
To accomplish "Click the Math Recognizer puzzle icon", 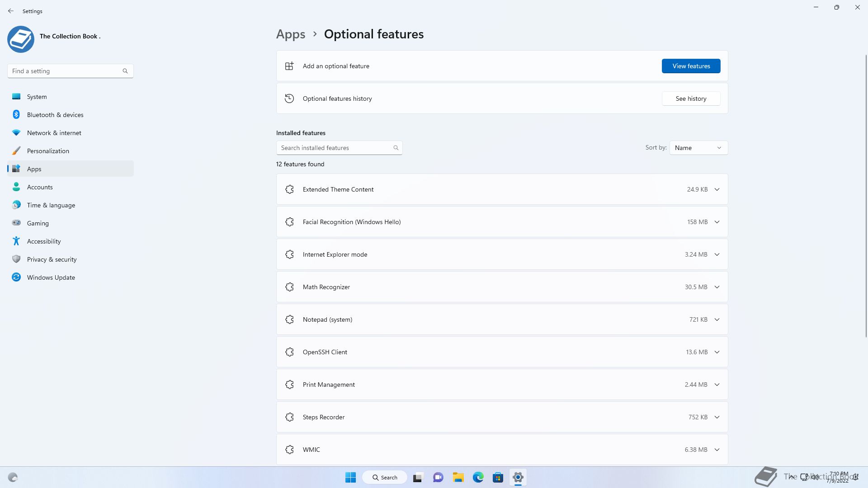I will pos(290,287).
